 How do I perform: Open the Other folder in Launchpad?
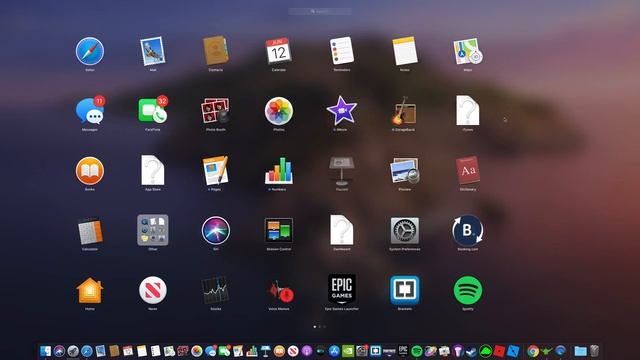(153, 230)
